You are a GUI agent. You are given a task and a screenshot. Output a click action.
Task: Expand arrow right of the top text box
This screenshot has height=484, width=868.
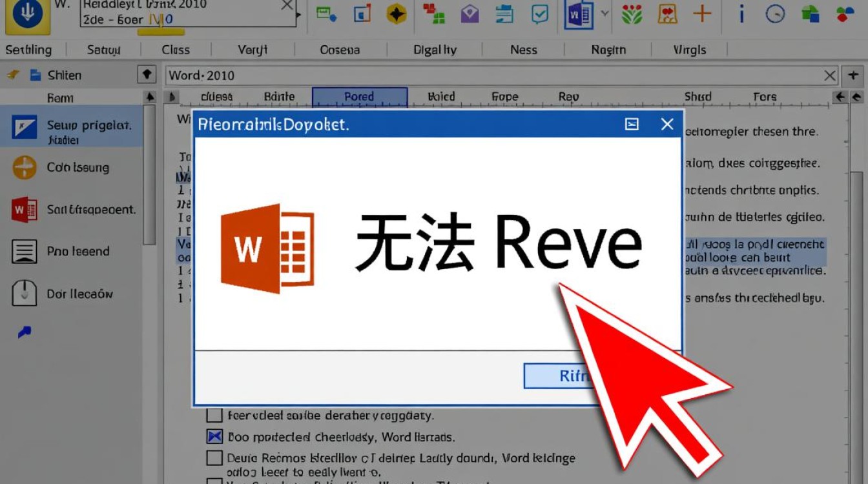pyautogui.click(x=298, y=14)
